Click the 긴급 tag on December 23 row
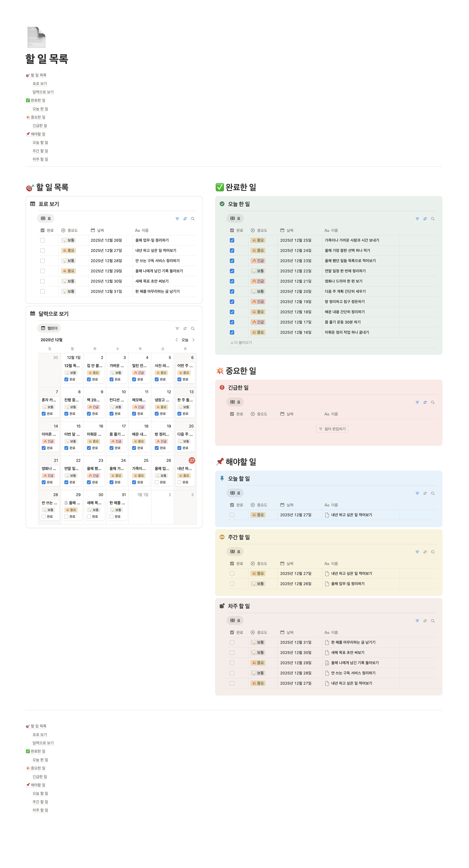Viewport: 469px width, 868px height. (x=258, y=261)
